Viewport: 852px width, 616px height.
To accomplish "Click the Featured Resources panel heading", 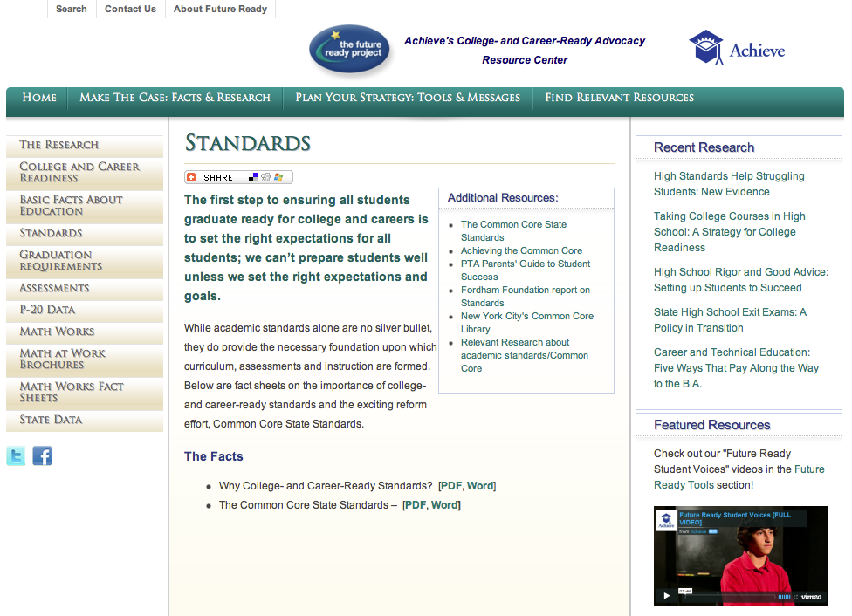I will click(x=711, y=425).
